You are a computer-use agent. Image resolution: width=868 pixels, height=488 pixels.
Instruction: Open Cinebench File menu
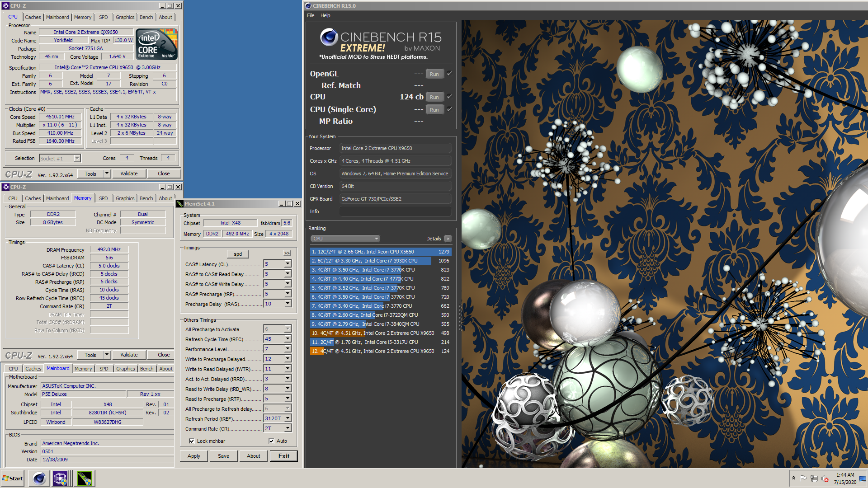pyautogui.click(x=311, y=15)
